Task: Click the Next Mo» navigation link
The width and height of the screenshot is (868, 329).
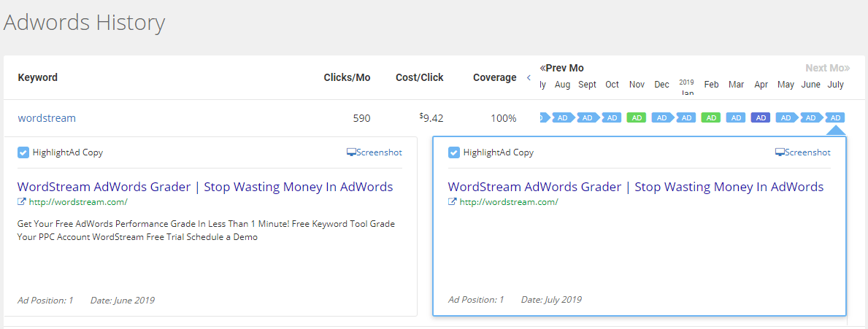Action: (828, 68)
